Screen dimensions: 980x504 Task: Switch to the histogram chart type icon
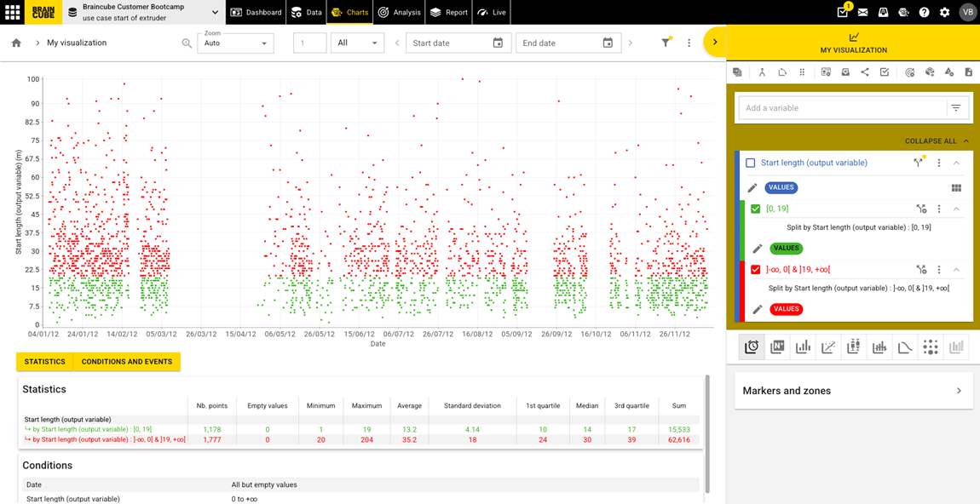click(x=803, y=346)
